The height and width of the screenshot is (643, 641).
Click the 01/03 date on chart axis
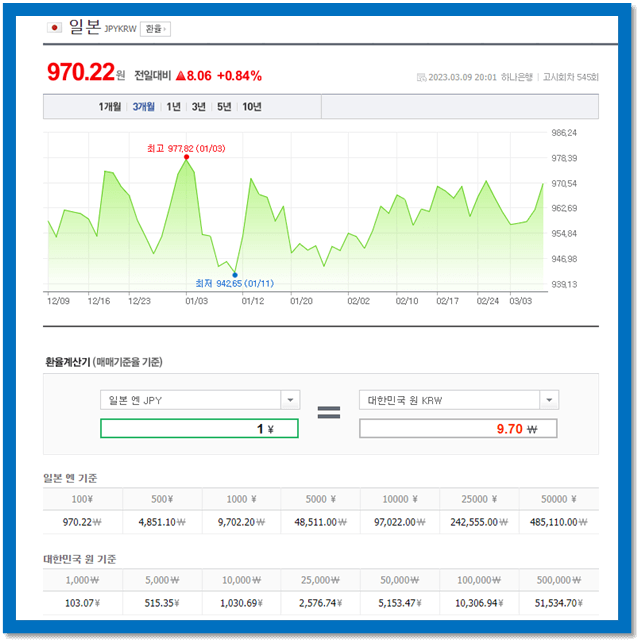[x=196, y=301]
